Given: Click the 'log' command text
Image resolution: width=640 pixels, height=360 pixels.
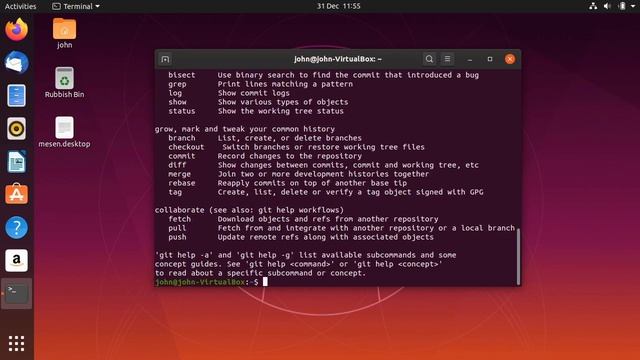Looking at the screenshot, I should tap(175, 93).
